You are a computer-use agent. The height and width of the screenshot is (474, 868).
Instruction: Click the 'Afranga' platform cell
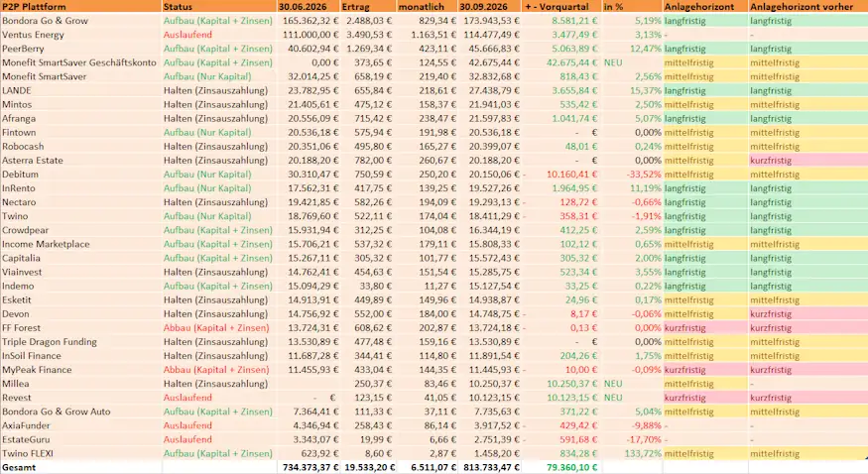80,118
